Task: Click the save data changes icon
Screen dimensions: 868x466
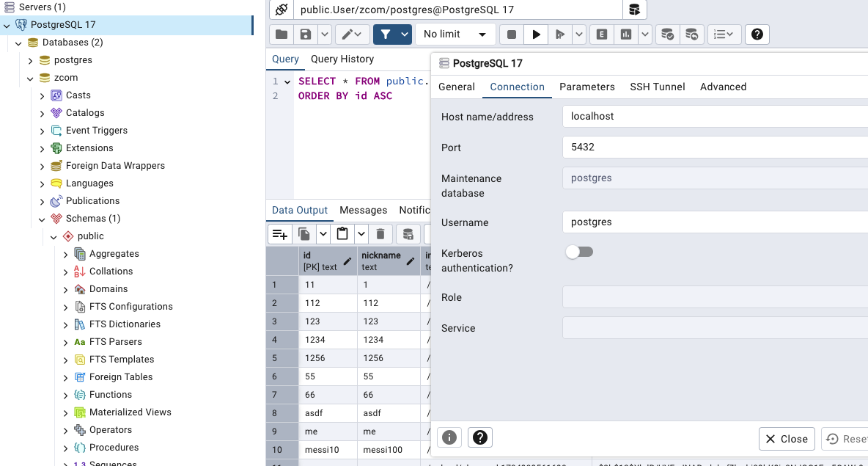Action: pos(408,234)
